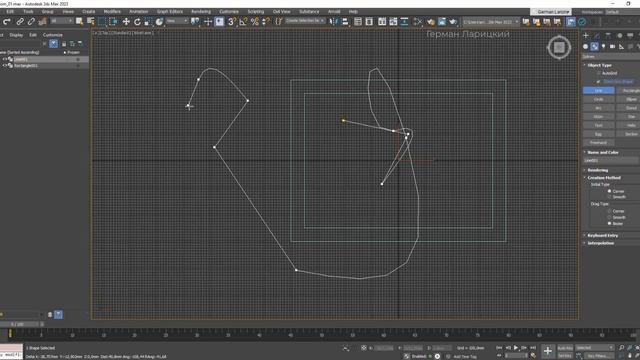This screenshot has width=640, height=360.
Task: Click the Play Animation button
Action: point(516,348)
